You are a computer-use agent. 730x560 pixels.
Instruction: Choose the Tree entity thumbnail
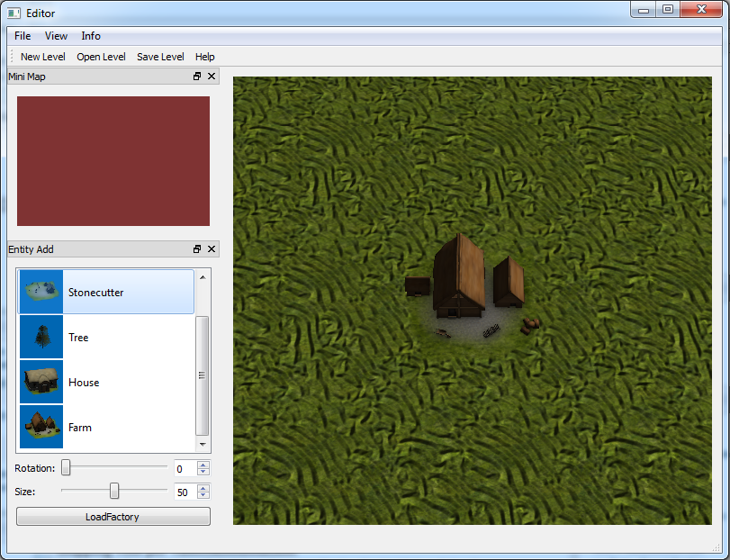click(41, 337)
